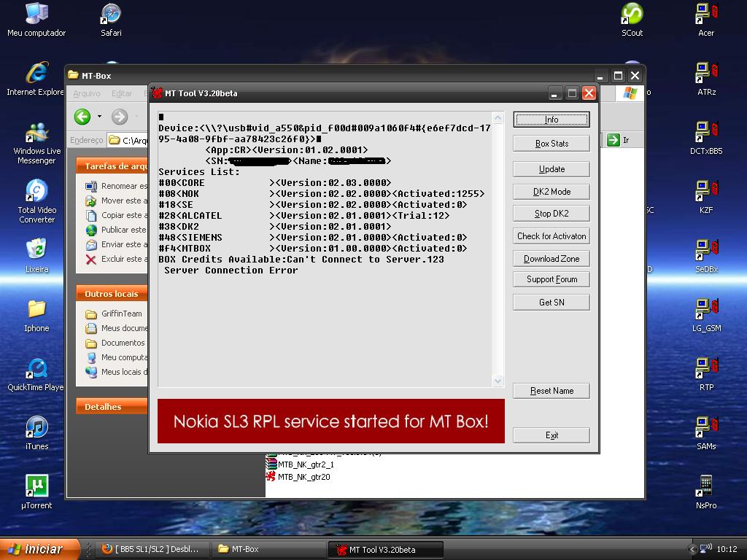This screenshot has width=747, height=560.
Task: Open the KZF desktop shortcut
Action: coord(706,197)
